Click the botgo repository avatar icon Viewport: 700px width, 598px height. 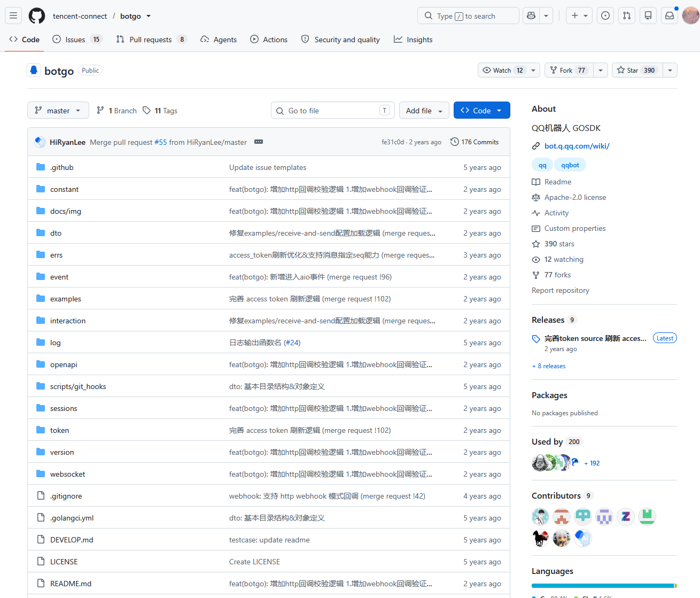point(34,71)
